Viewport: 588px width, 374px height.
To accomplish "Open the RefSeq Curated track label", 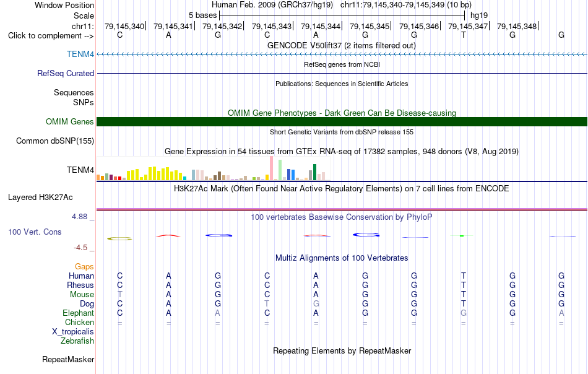I will click(x=65, y=73).
